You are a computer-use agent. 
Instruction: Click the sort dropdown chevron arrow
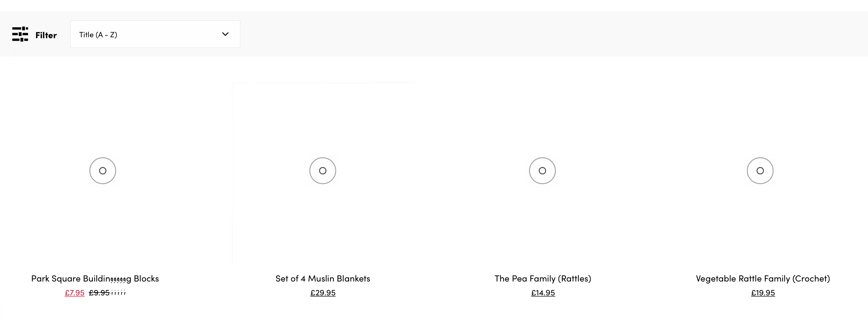[225, 34]
